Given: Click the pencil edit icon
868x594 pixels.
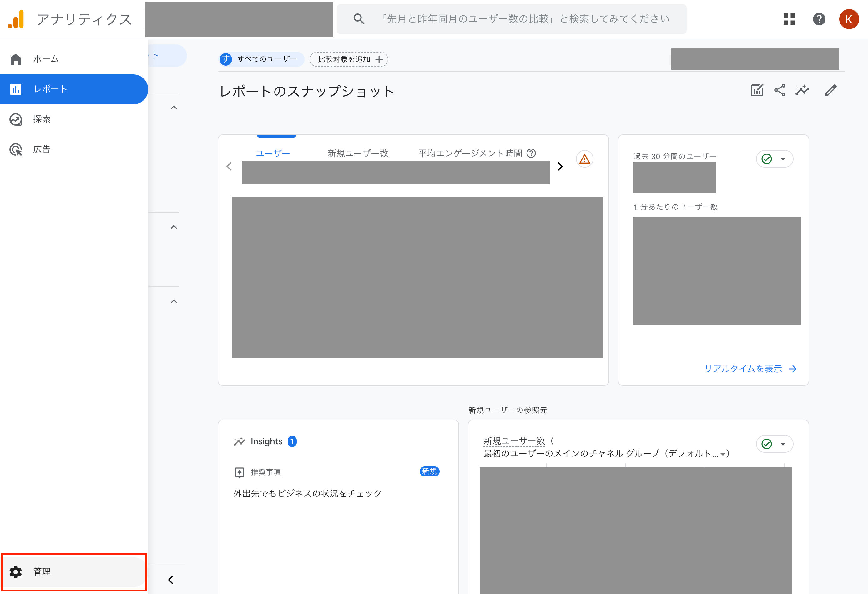Looking at the screenshot, I should (831, 90).
